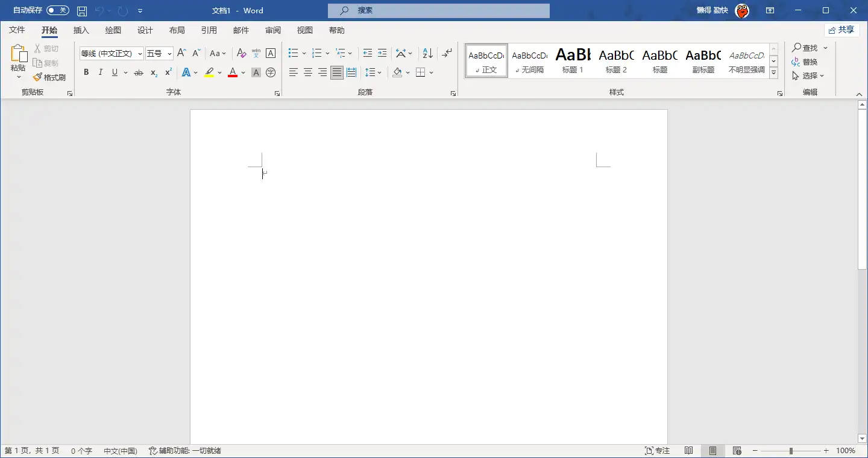Click the 粘贴 Paste button
The width and height of the screenshot is (868, 458).
click(x=18, y=62)
